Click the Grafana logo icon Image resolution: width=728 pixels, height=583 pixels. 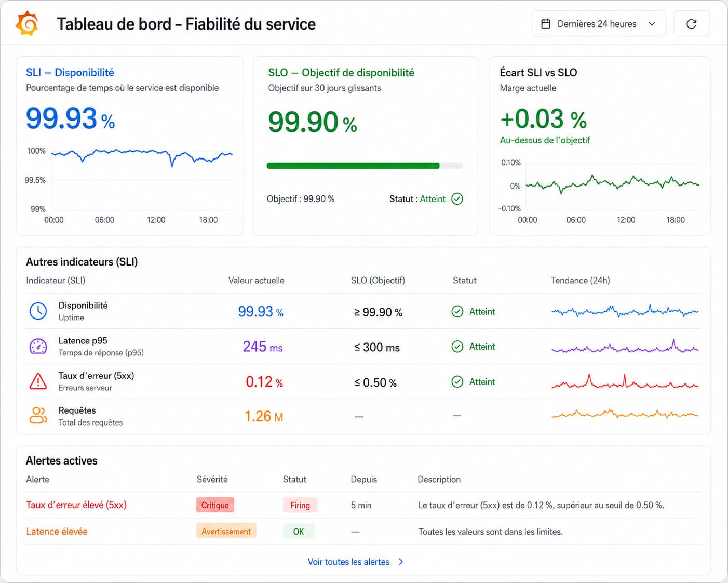point(27,23)
